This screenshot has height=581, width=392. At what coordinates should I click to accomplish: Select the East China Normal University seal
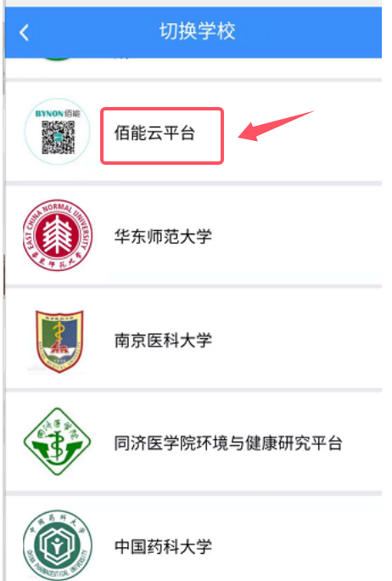[x=58, y=235]
